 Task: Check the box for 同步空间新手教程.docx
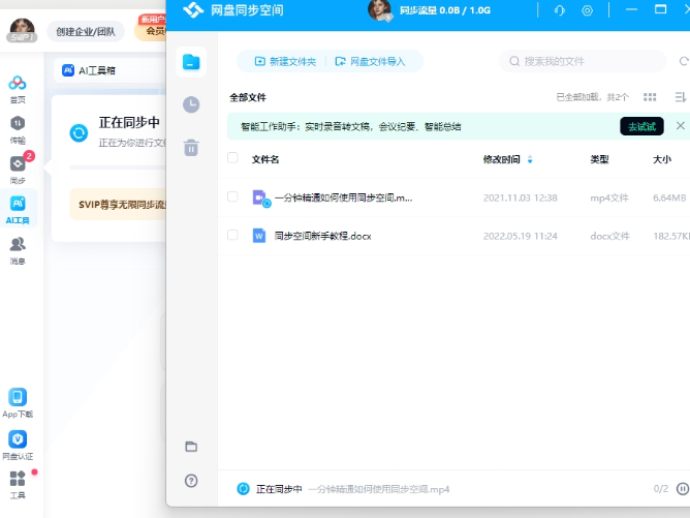[x=232, y=235]
